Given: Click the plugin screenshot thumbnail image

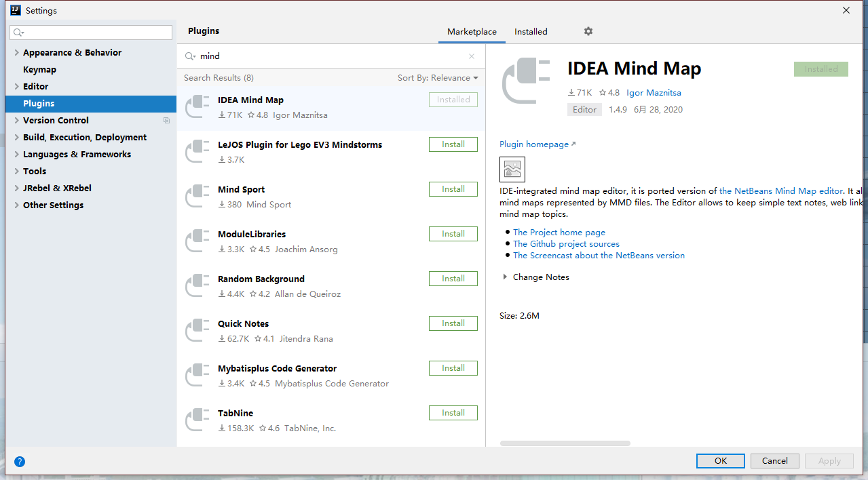Looking at the screenshot, I should (x=512, y=169).
